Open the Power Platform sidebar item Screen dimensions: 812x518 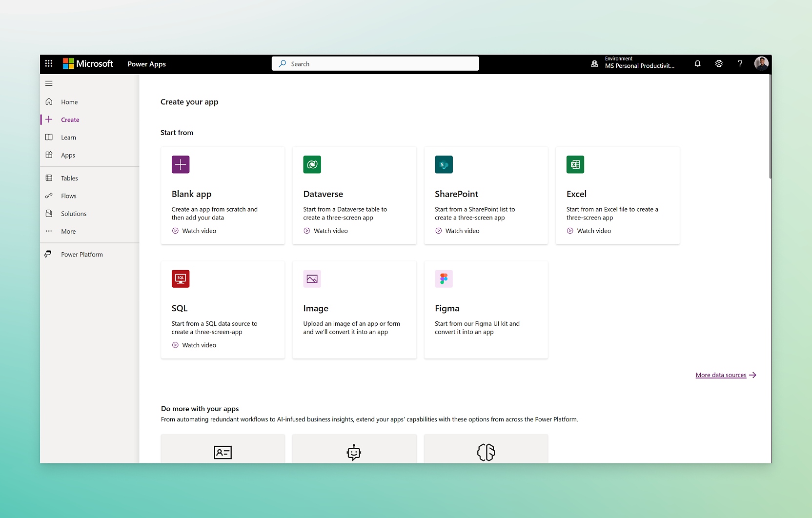81,254
